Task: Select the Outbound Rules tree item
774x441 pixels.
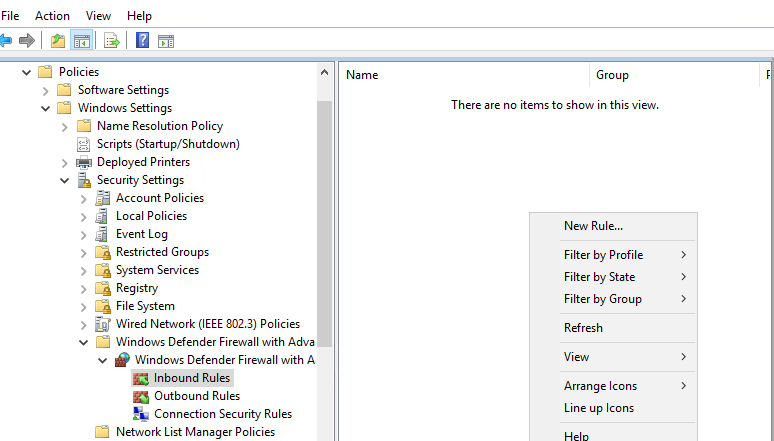Action: click(197, 396)
